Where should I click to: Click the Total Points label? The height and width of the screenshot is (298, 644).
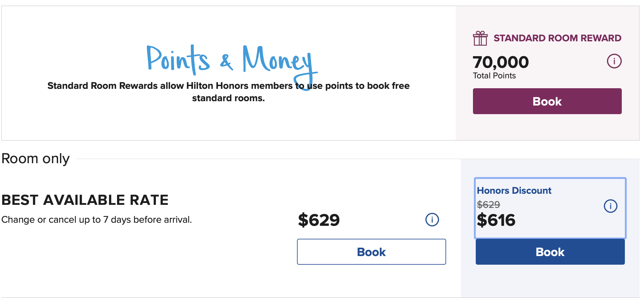(494, 76)
